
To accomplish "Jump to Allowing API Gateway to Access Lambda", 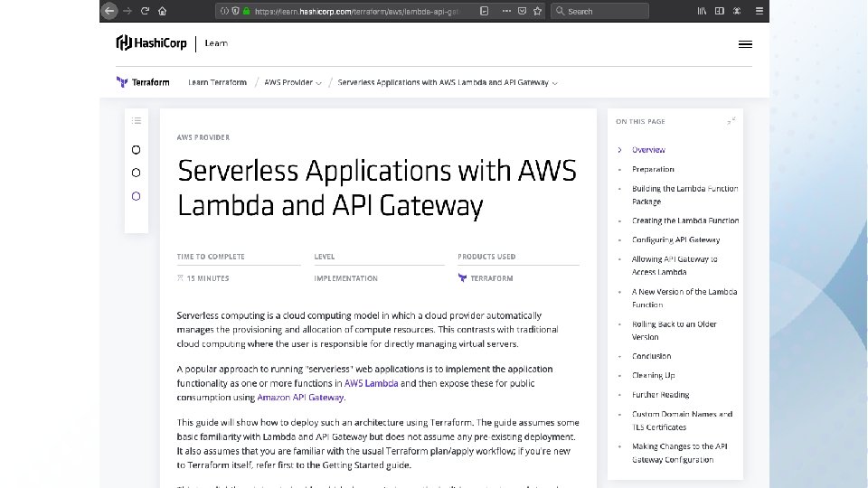I will point(675,266).
